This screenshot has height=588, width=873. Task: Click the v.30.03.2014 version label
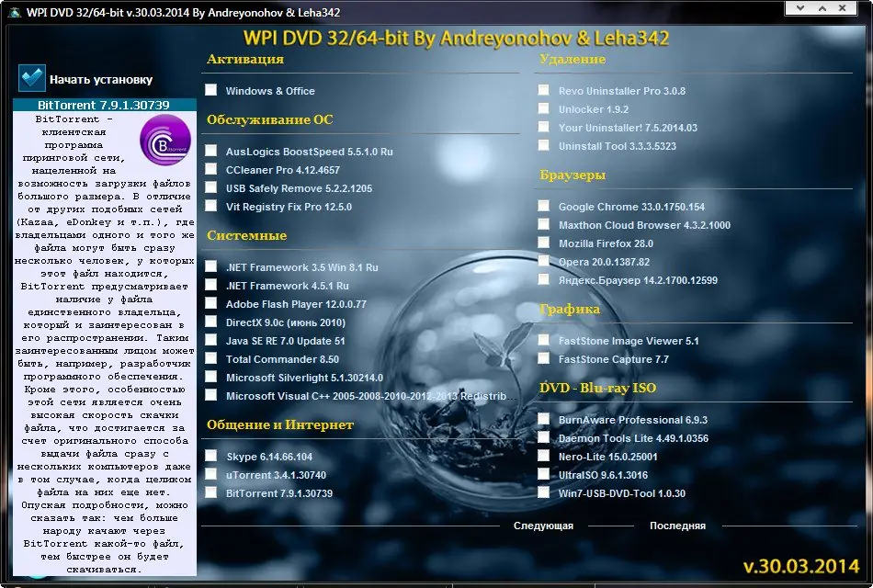pos(801,566)
